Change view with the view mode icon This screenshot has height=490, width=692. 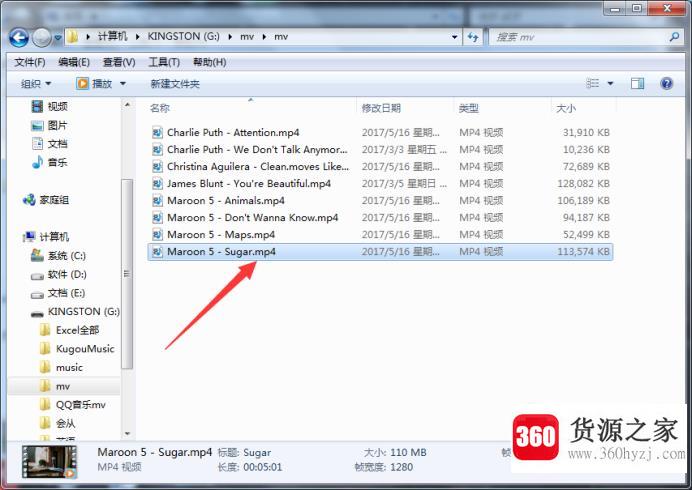(592, 83)
